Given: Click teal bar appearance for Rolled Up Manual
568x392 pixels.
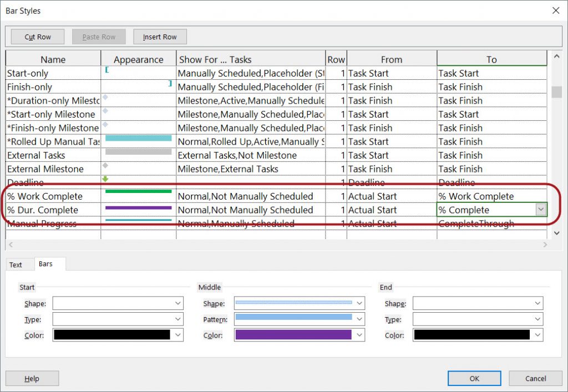Looking at the screenshot, I should pos(138,138).
